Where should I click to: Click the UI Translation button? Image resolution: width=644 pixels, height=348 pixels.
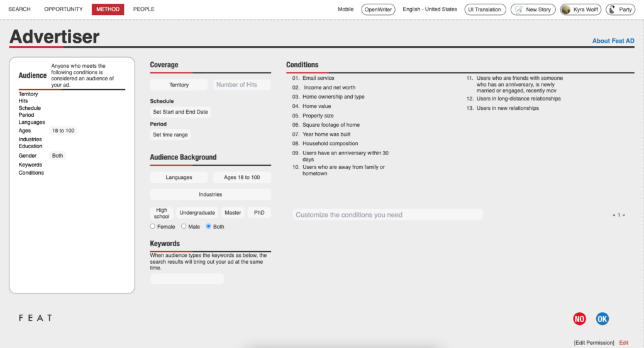click(x=485, y=9)
